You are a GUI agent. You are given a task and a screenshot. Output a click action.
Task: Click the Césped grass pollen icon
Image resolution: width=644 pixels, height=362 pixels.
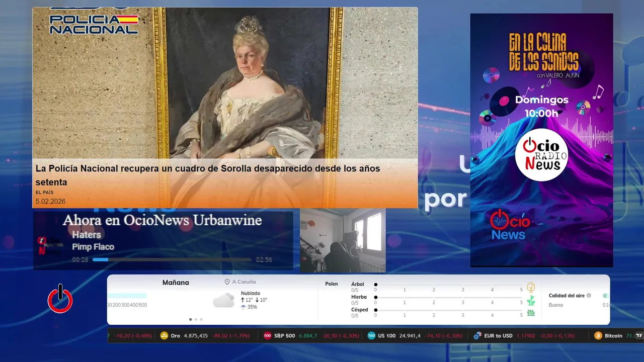(530, 313)
